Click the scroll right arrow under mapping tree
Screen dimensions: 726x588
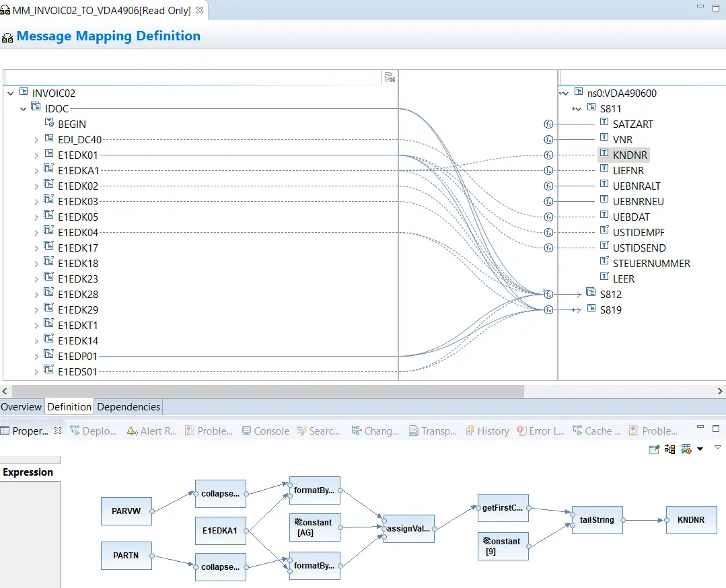[x=720, y=392]
